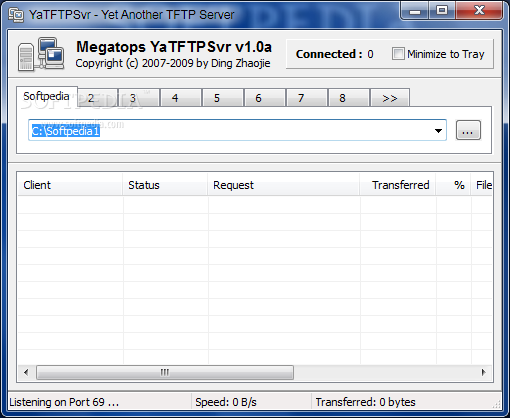Screen dimensions: 510x418
Task: Click the window resize grip corner
Action: [497, 404]
